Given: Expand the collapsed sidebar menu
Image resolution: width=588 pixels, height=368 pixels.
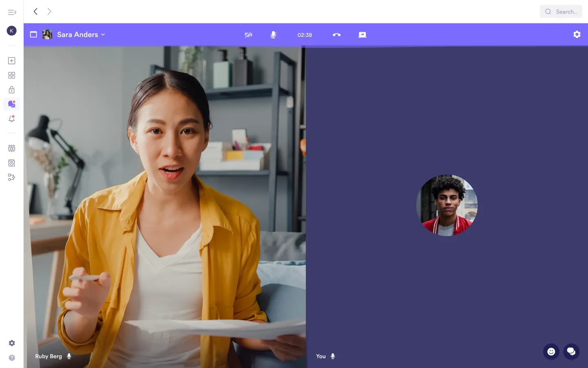Looking at the screenshot, I should 12,12.
